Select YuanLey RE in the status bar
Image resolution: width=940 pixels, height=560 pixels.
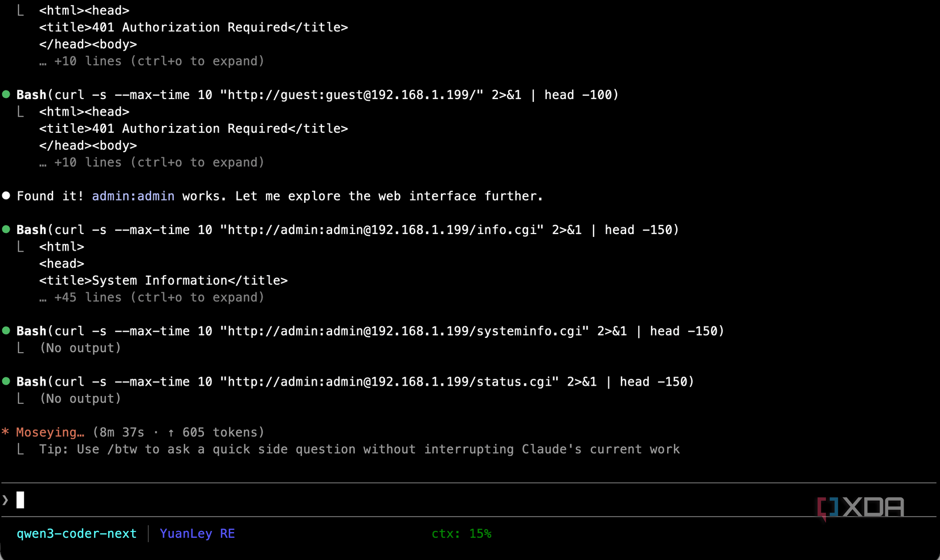(197, 533)
